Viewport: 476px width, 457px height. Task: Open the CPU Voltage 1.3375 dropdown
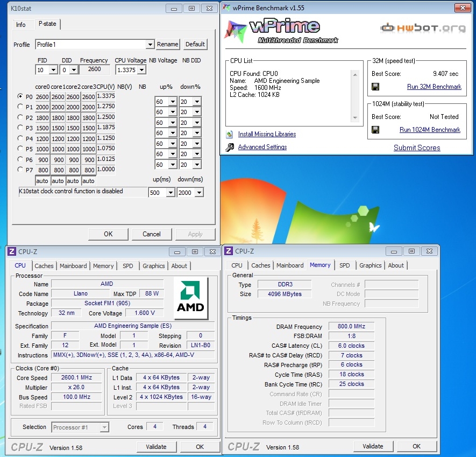[141, 70]
